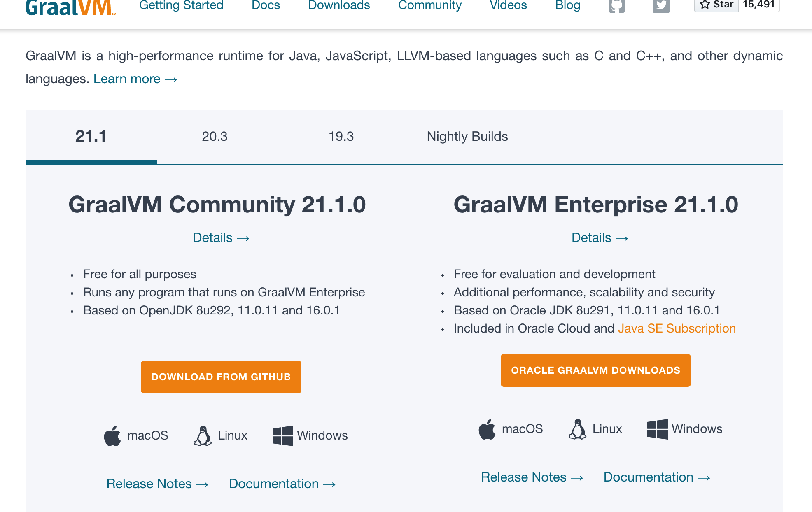Open the GitHub icon in header
Viewport: 812px width, 512px height.
pos(616,6)
